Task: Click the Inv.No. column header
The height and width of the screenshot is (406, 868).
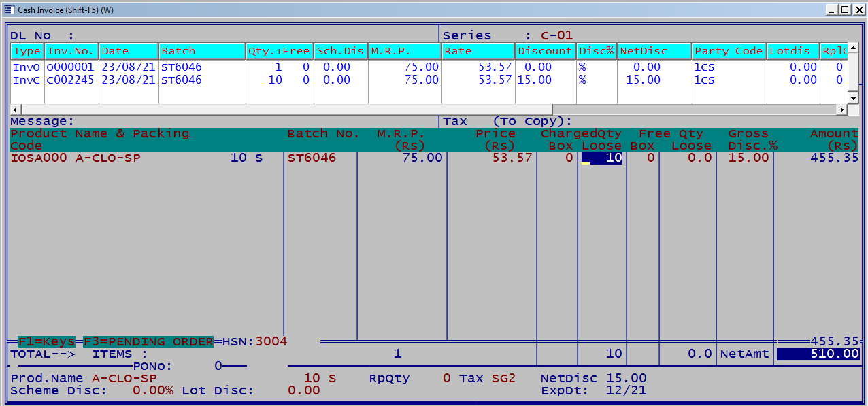Action: pos(71,51)
